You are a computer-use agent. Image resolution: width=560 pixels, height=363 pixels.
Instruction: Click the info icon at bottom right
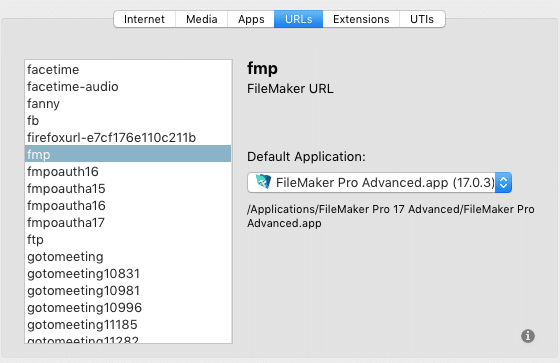[528, 336]
